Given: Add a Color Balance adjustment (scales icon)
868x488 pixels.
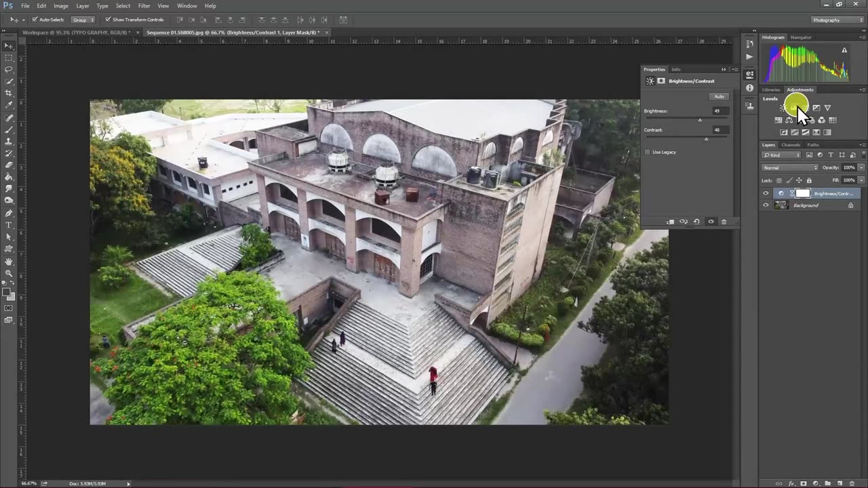Looking at the screenshot, I should [789, 120].
